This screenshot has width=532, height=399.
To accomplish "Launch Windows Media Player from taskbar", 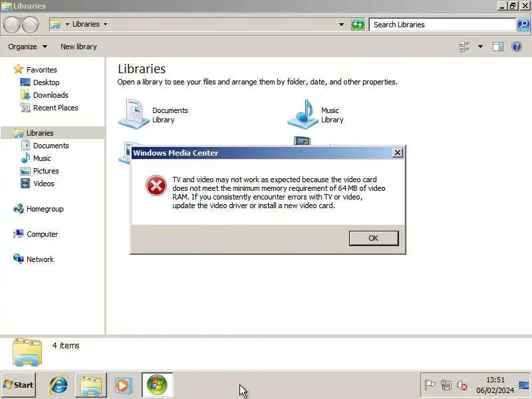I will (x=124, y=386).
